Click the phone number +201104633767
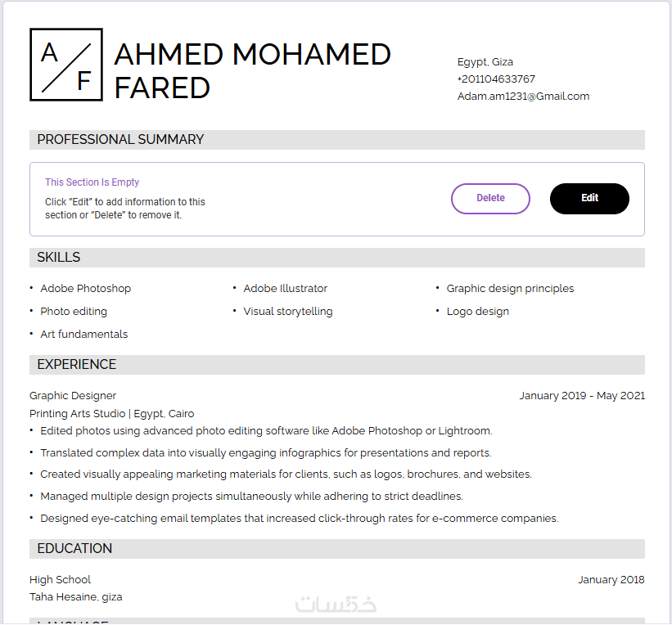Viewport: 672px width, 625px height. tap(496, 79)
